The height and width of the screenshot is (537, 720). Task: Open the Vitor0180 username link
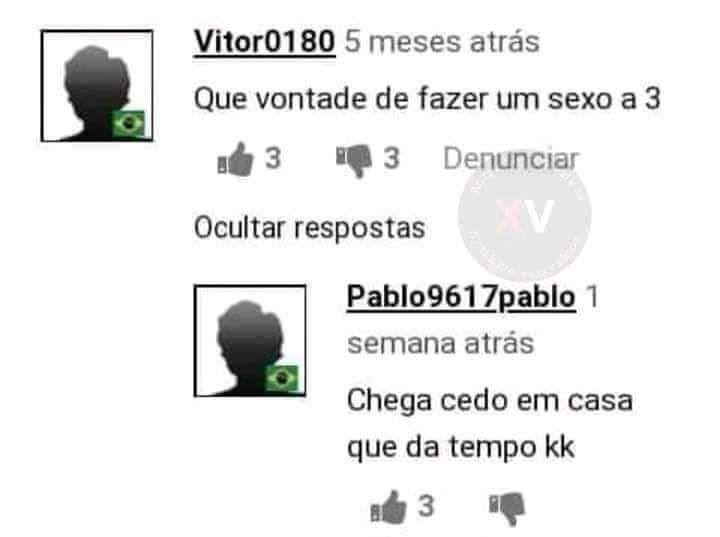click(264, 42)
